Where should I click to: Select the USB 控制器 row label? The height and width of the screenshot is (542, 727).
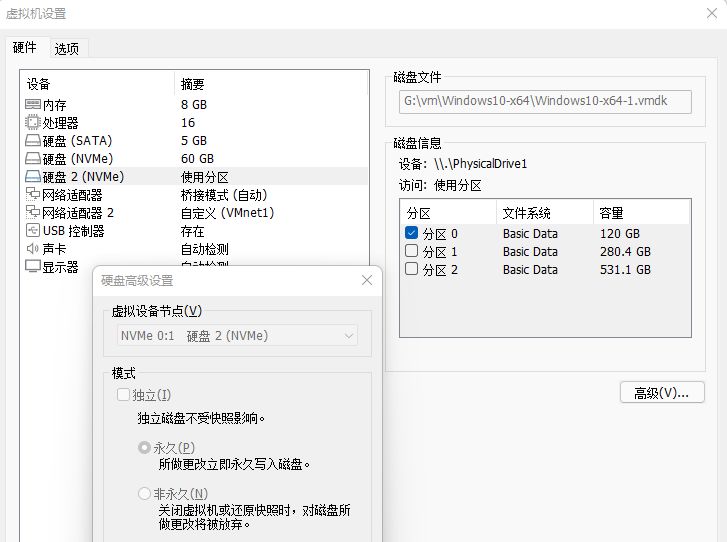click(74, 231)
